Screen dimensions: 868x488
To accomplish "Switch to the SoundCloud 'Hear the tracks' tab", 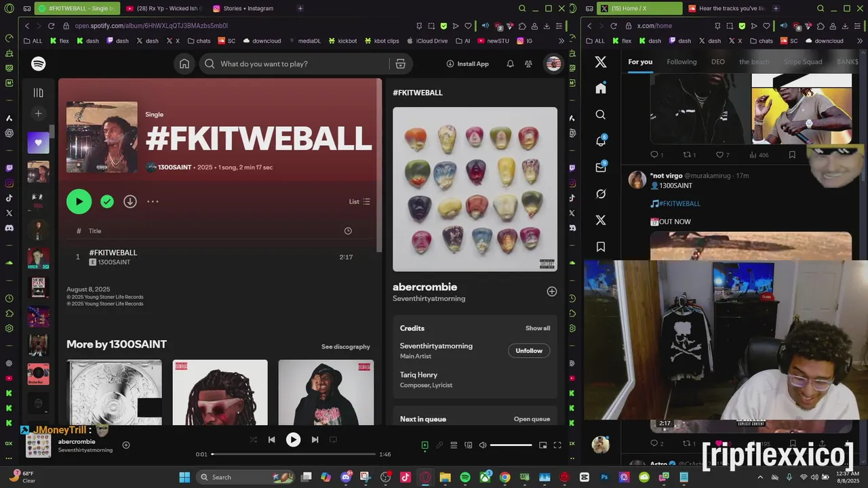I will point(726,8).
